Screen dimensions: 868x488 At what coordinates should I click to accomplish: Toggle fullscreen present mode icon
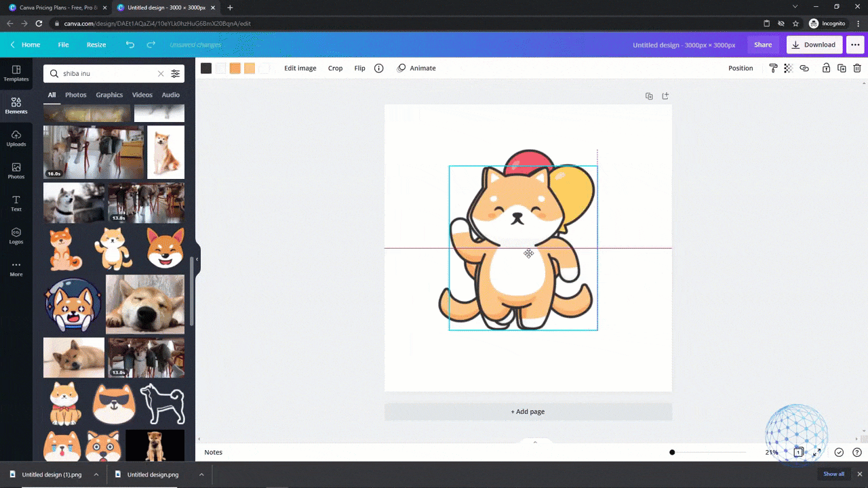[817, 452]
